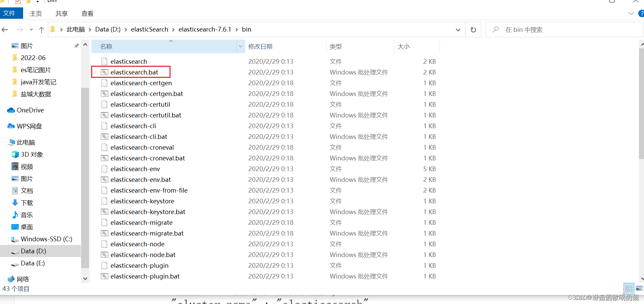This screenshot has height=304, width=644.
Task: Click 此电脑 in the address path
Action: tap(76, 30)
